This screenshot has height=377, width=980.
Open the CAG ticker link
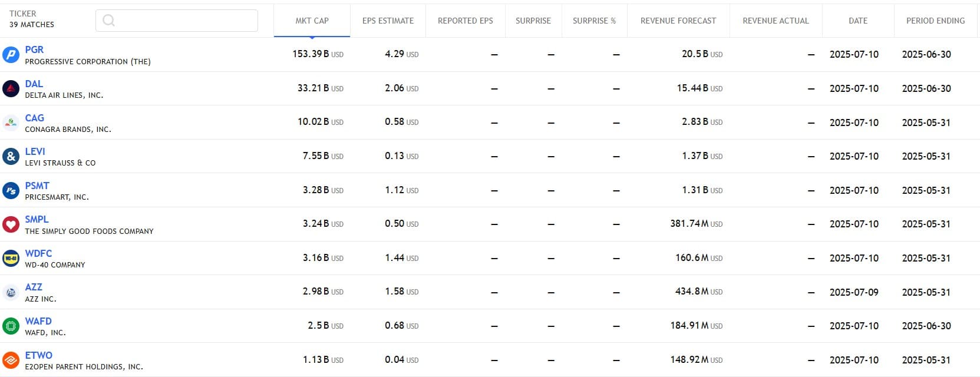pos(35,118)
